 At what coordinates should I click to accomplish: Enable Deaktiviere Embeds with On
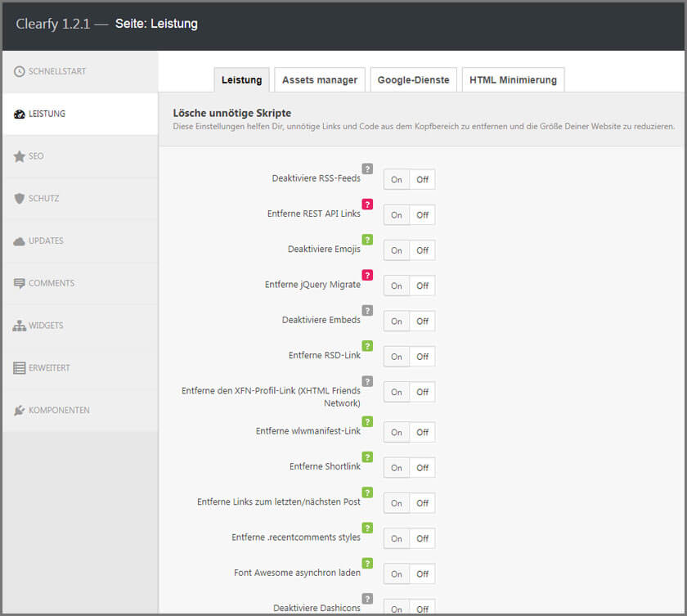pyautogui.click(x=397, y=321)
